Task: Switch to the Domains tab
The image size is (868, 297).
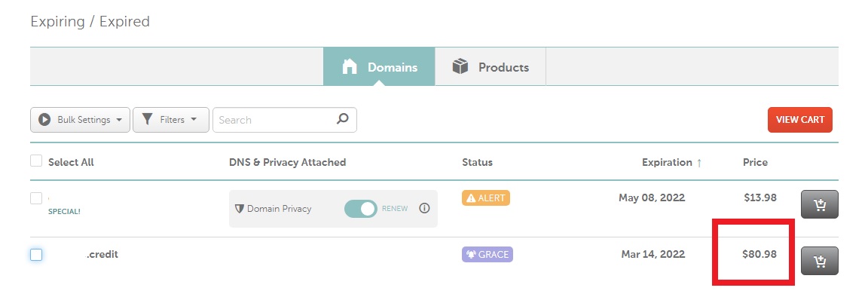Action: point(379,67)
